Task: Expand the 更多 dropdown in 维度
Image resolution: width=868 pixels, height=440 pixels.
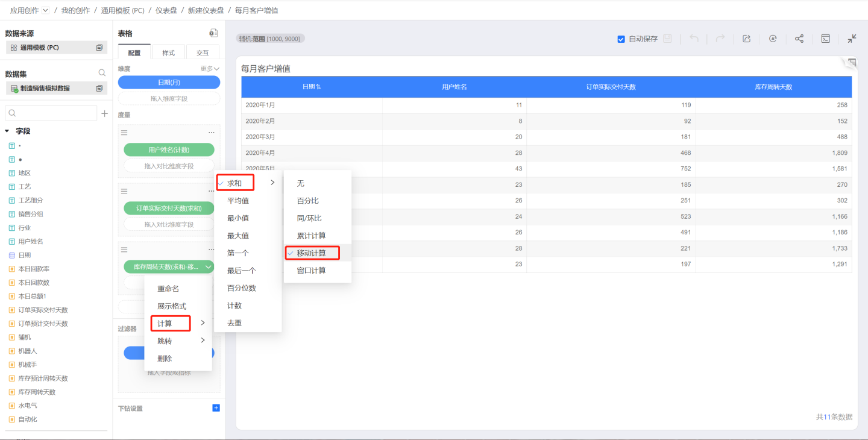Action: pos(210,69)
